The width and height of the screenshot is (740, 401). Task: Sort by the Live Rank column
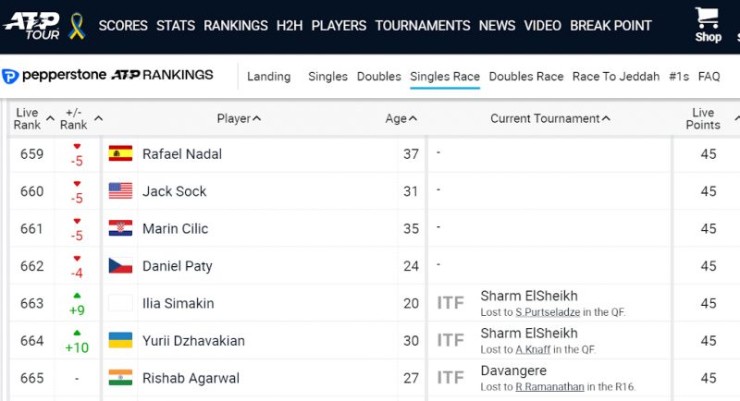[x=28, y=119]
